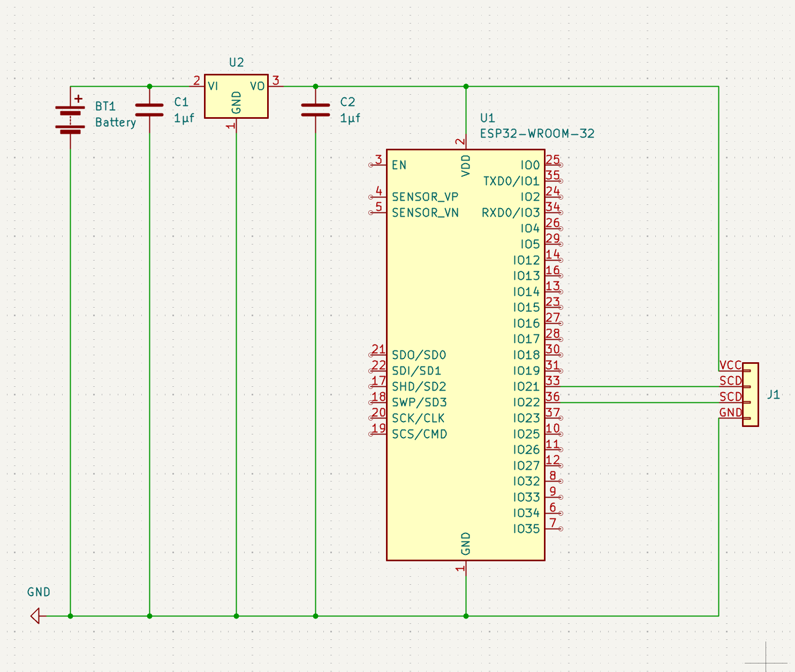Click the IO4 pin name

pos(530,228)
